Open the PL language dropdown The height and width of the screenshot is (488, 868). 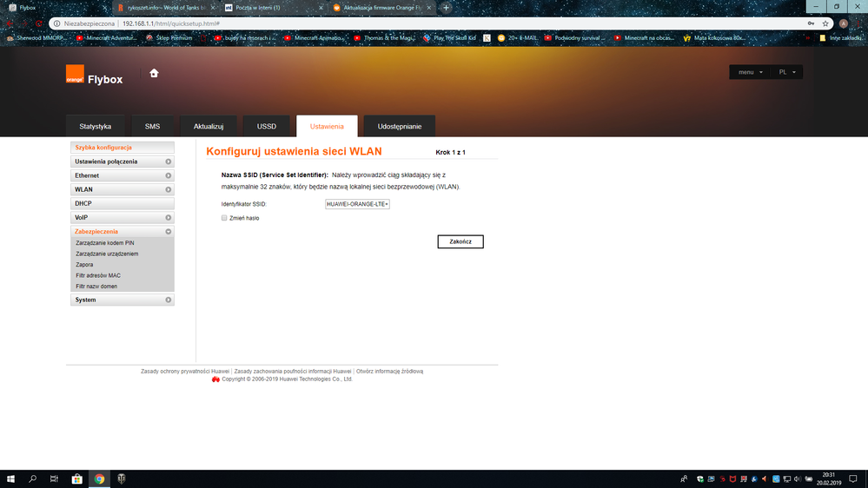click(786, 72)
